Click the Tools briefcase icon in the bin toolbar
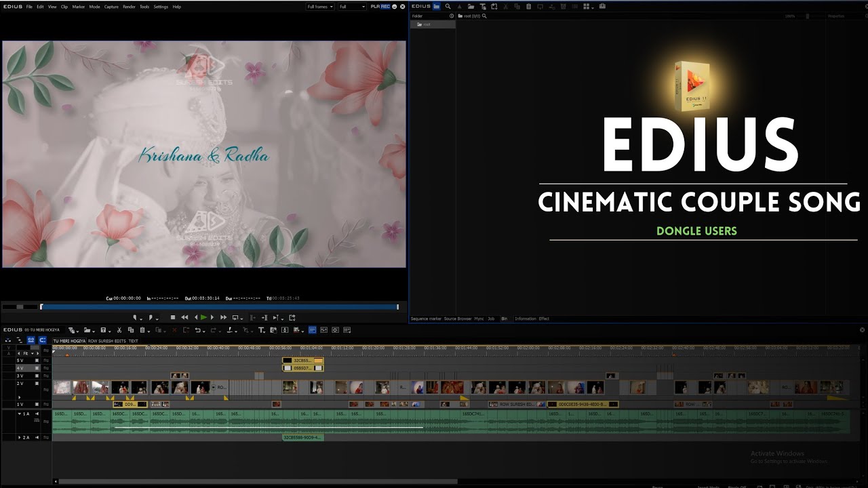 coord(602,6)
